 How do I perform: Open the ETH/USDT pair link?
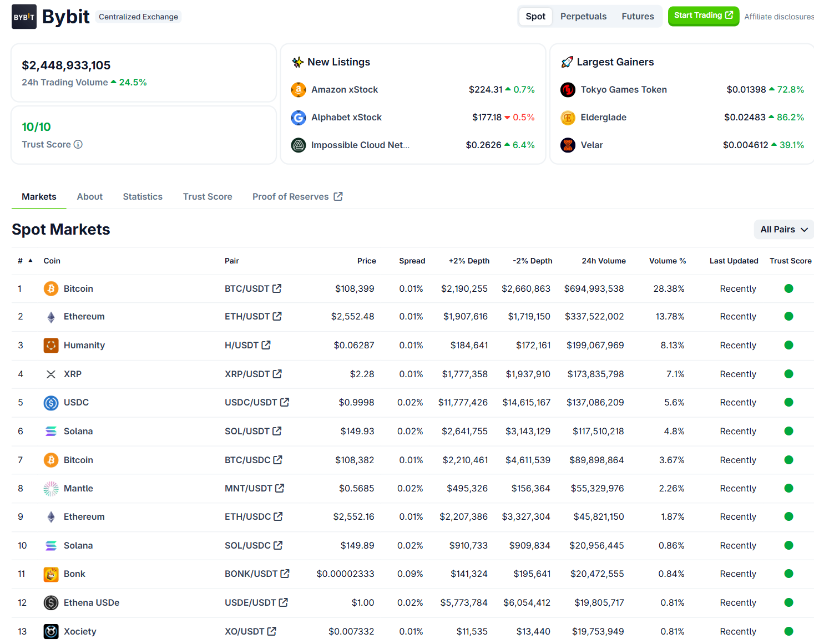(x=253, y=316)
